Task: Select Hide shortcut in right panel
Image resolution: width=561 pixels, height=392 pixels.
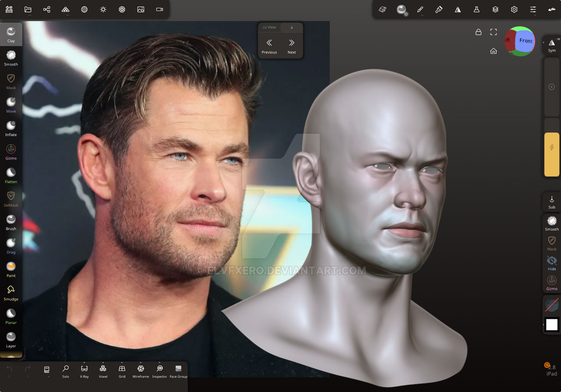Action: point(552,263)
